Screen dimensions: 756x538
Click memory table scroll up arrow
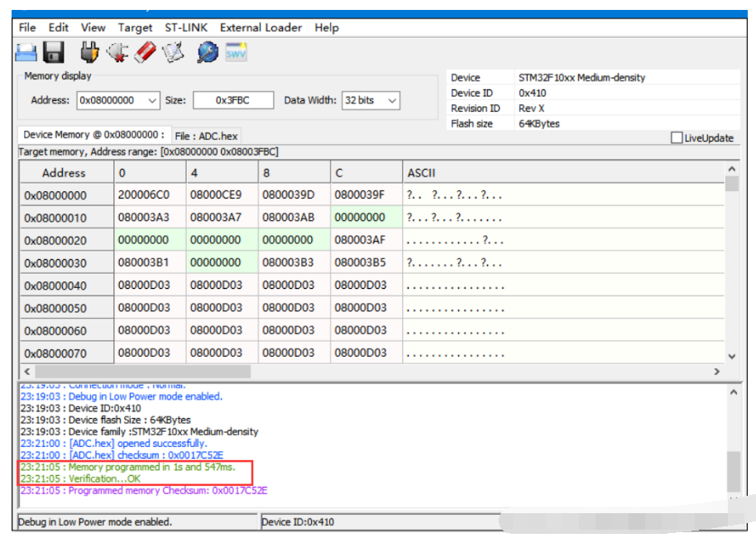[731, 169]
